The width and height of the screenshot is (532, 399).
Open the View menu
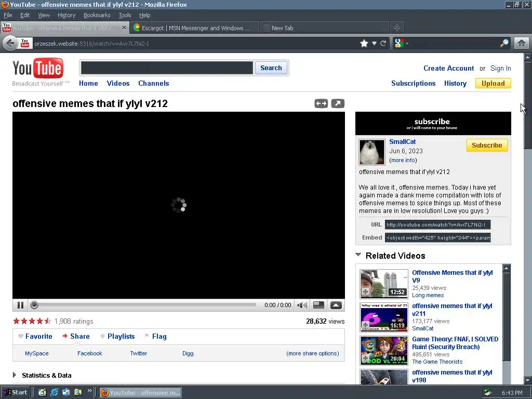pyautogui.click(x=44, y=15)
